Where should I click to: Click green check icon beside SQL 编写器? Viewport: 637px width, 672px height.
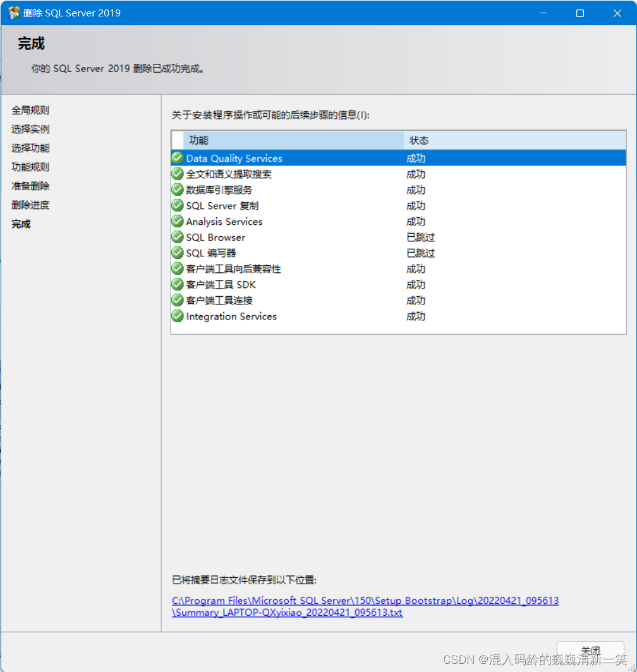[x=177, y=253]
